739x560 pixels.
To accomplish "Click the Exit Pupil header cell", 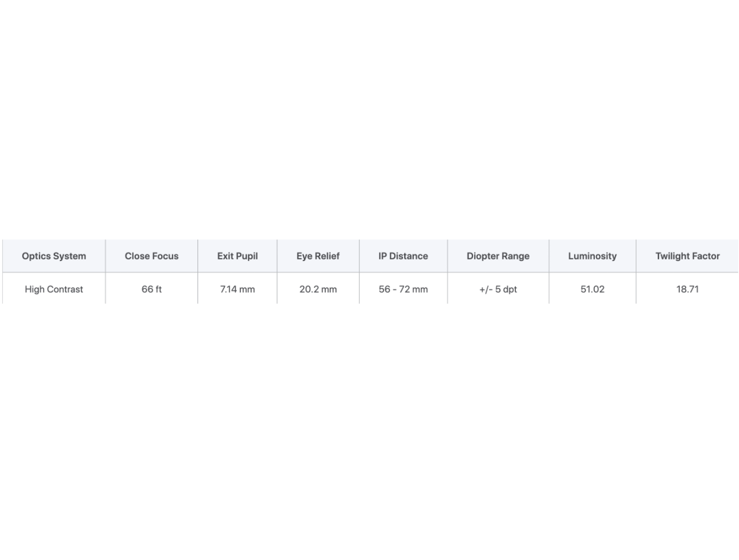I will point(238,256).
